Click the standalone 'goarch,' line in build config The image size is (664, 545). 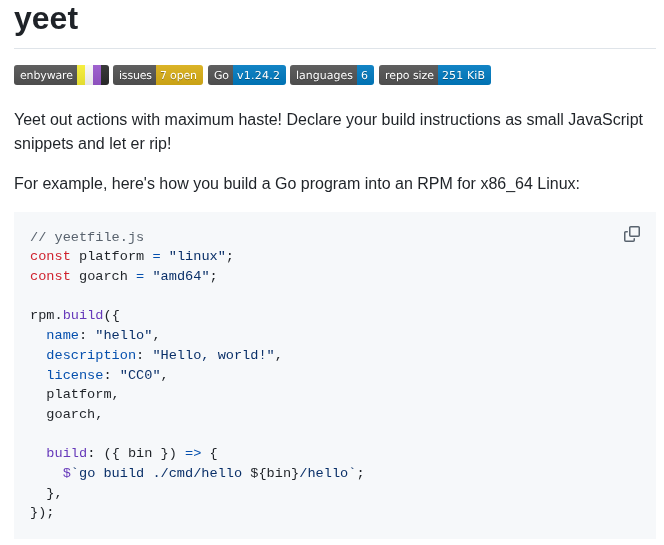(x=74, y=414)
